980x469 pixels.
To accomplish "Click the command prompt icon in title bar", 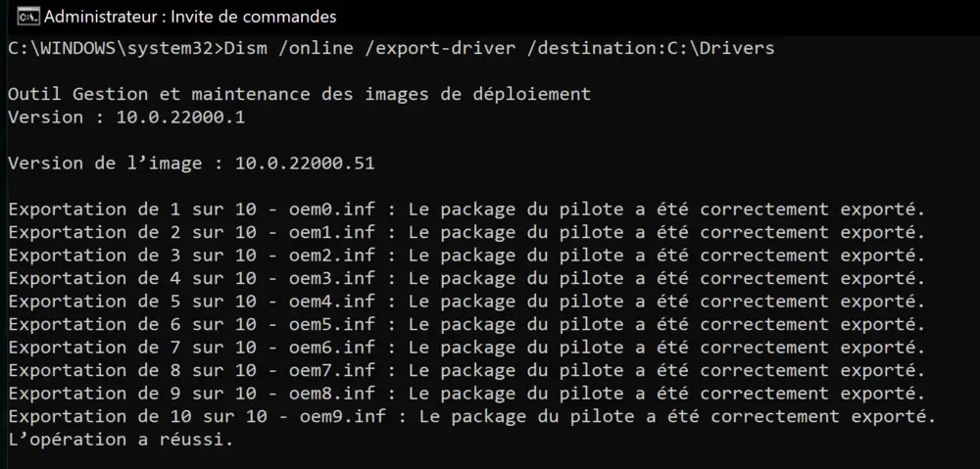I will pyautogui.click(x=28, y=17).
